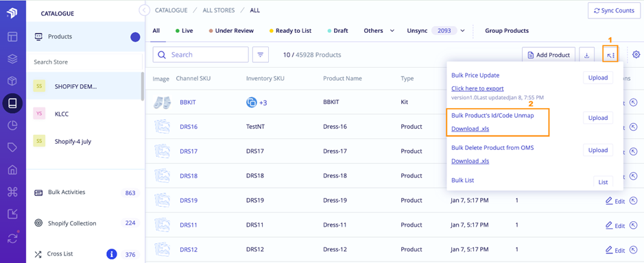This screenshot has width=644, height=263.
Task: Open the home icon in left rail
Action: pyautogui.click(x=12, y=169)
